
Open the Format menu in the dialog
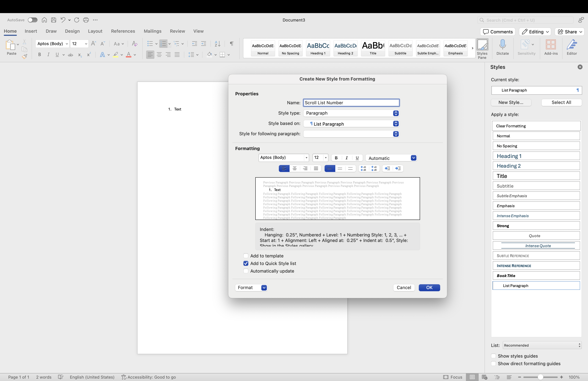tap(251, 288)
